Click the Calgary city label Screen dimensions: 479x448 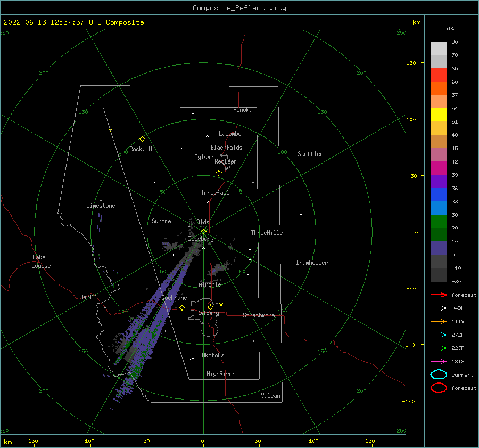coord(208,313)
